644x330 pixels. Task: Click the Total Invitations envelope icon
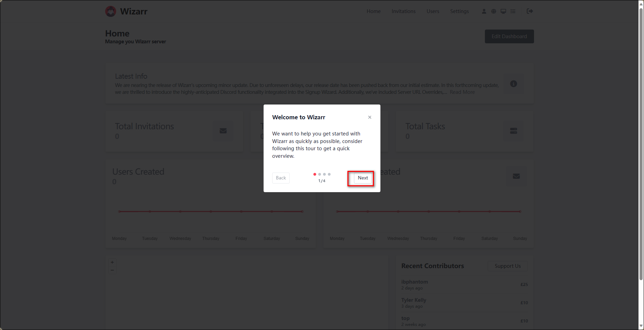[x=223, y=131]
